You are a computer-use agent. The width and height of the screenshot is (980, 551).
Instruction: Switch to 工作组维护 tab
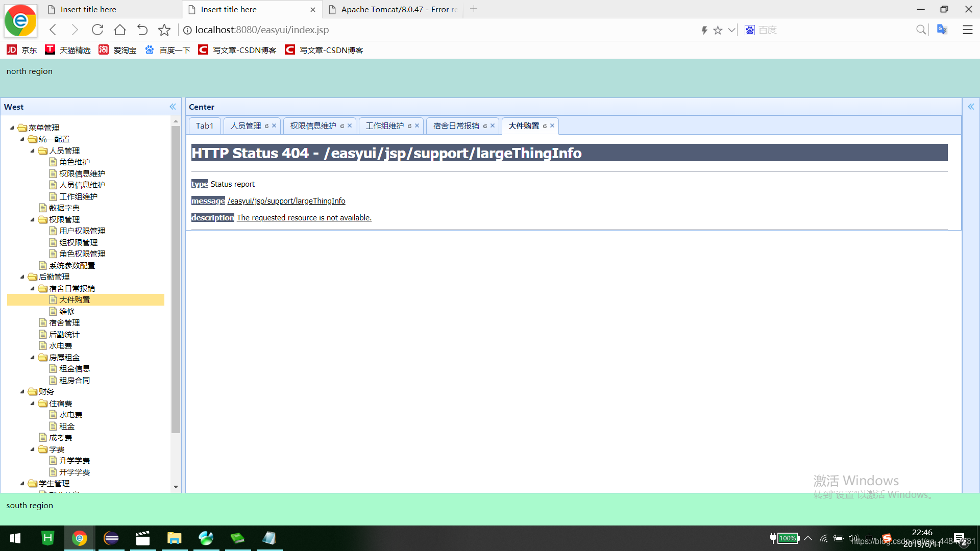tap(384, 126)
